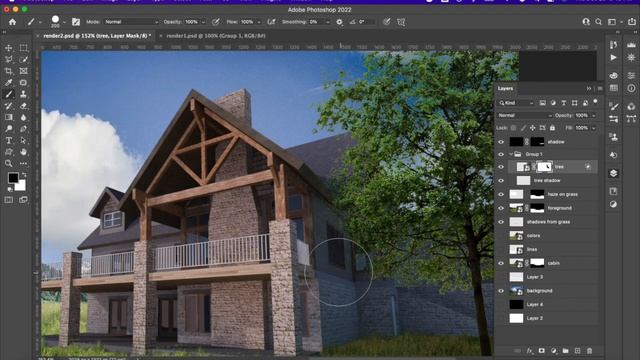The height and width of the screenshot is (360, 640).
Task: Click the Home icon in options bar
Action: [x=12, y=22]
